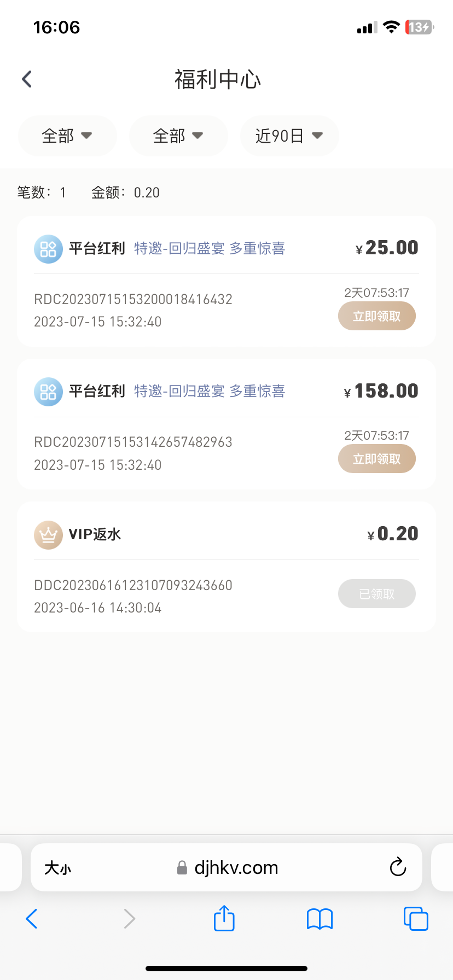Reload the page with Safari's refresh icon
Screen dimensions: 453x980
coord(398,867)
